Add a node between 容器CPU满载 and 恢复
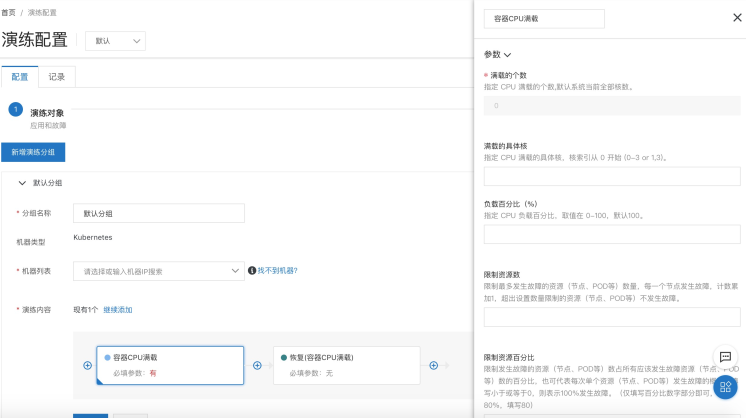The width and height of the screenshot is (746, 418). 257,365
